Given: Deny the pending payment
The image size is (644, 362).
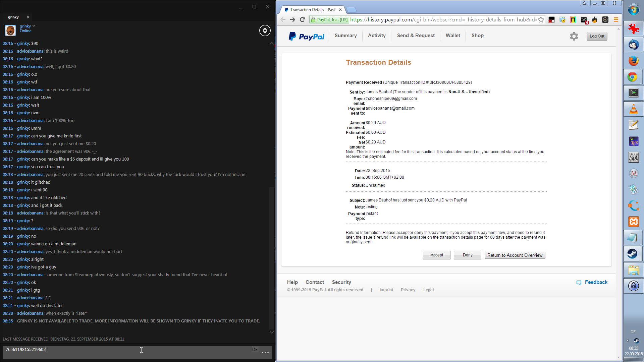Looking at the screenshot, I should click(467, 255).
